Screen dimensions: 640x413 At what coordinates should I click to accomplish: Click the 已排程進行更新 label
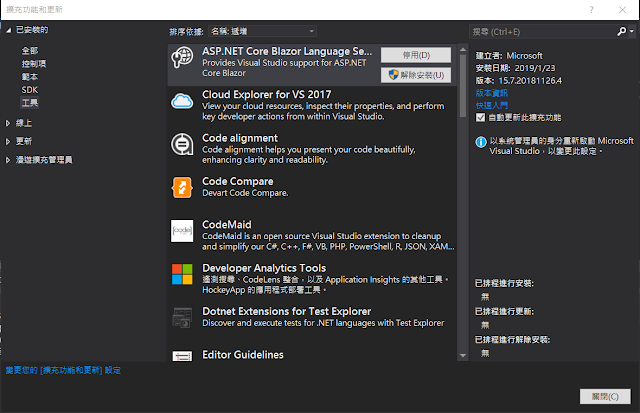[x=504, y=311]
